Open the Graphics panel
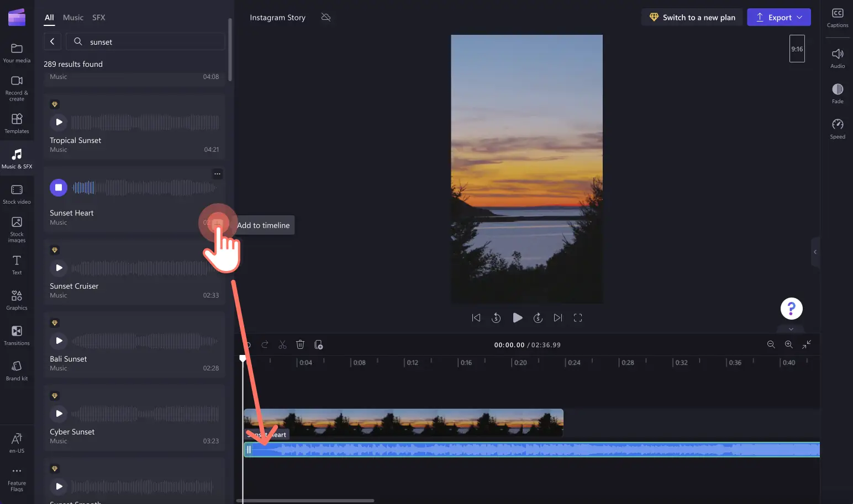Image resolution: width=853 pixels, height=504 pixels. coord(17,300)
